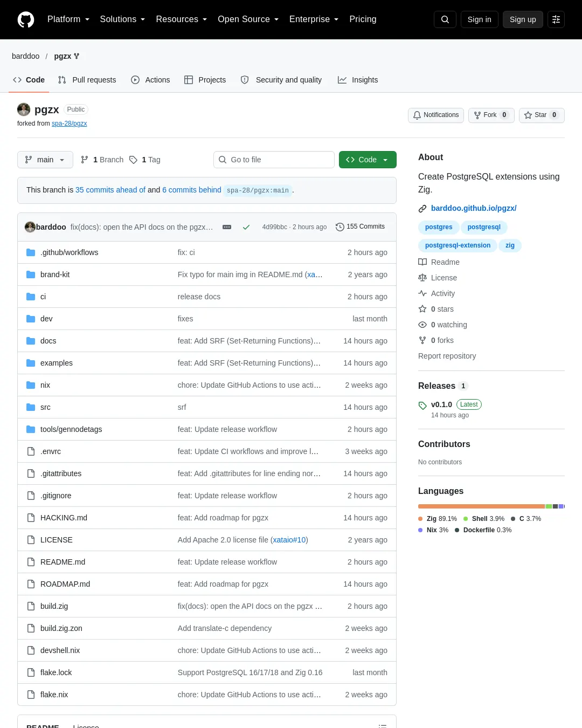Screen dimensions: 582x728
Task: Click the v0.1.0 release tag icon
Action: 422,406
